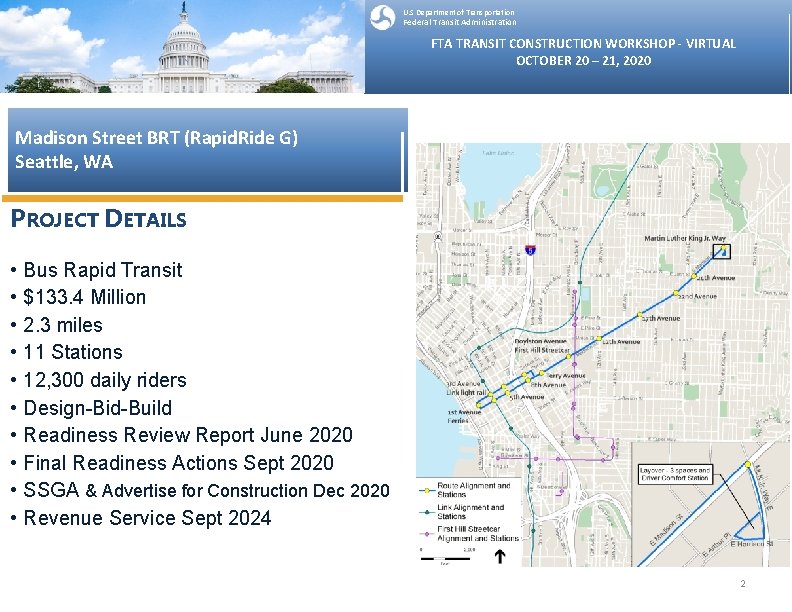
Task: Click 'Federal Transit Administration' header text
Action: tap(460, 22)
